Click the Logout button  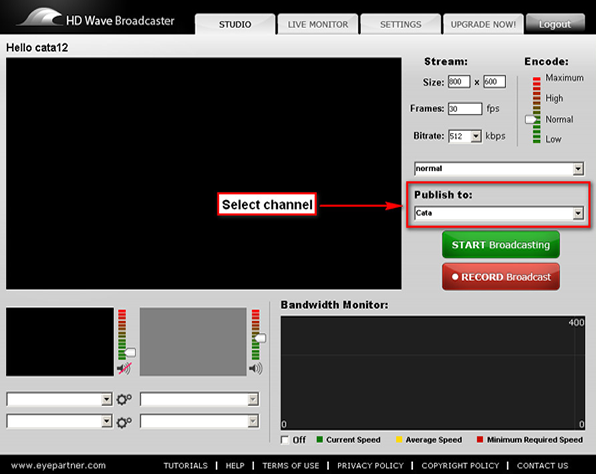[555, 24]
